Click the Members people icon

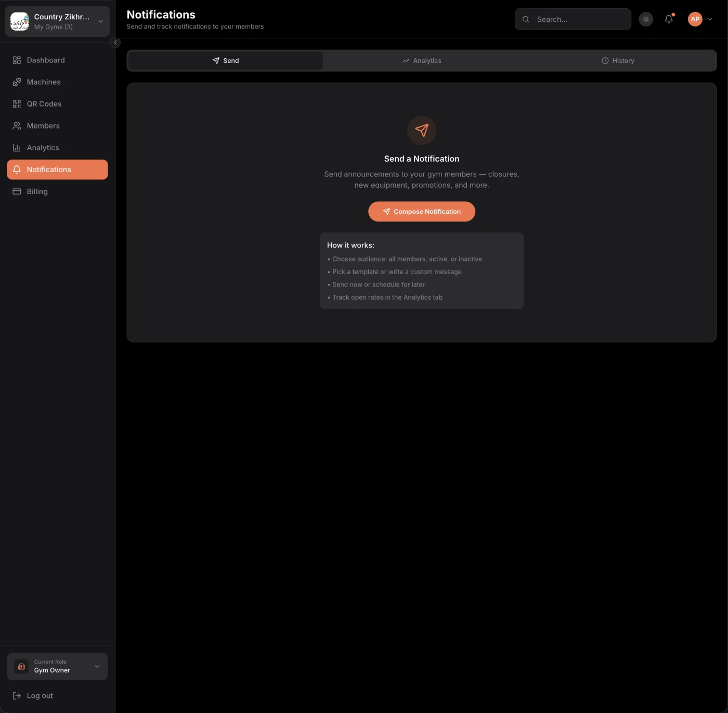pos(17,126)
